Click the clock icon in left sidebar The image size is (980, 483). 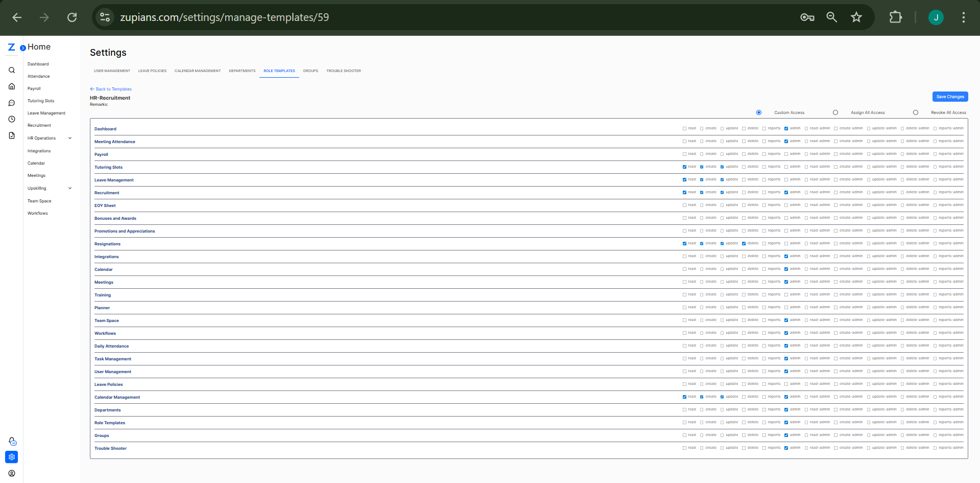(12, 119)
